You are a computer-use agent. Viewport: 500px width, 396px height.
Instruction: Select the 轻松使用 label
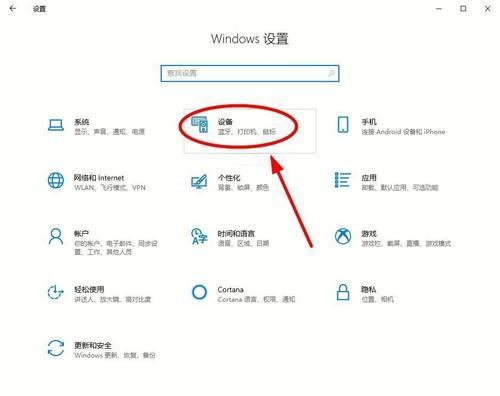pos(89,289)
